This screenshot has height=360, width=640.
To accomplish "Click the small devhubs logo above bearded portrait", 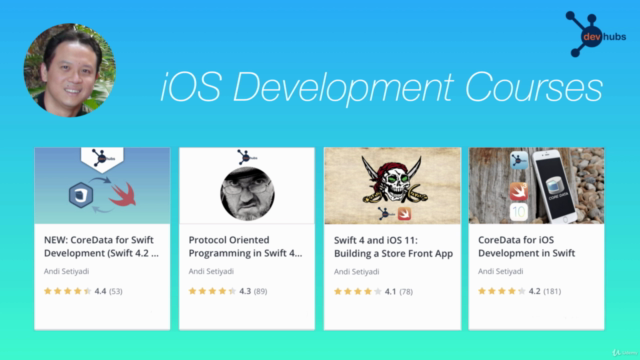I will pyautogui.click(x=247, y=157).
